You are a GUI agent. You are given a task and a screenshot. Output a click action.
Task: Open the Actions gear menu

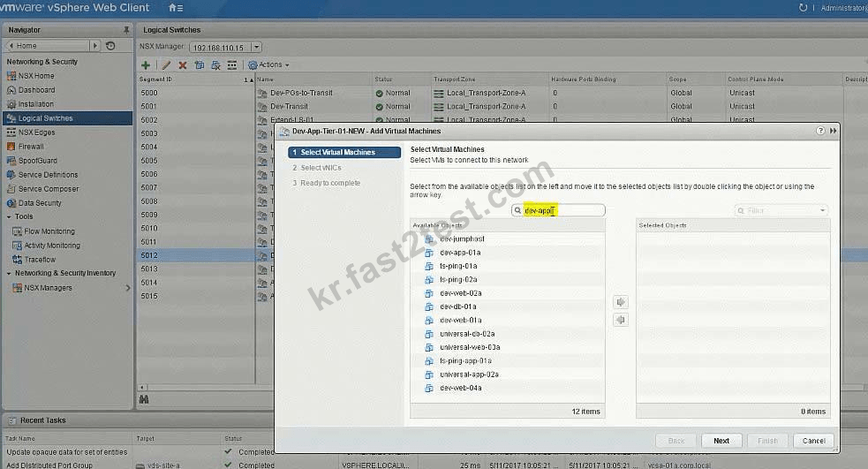pos(269,64)
